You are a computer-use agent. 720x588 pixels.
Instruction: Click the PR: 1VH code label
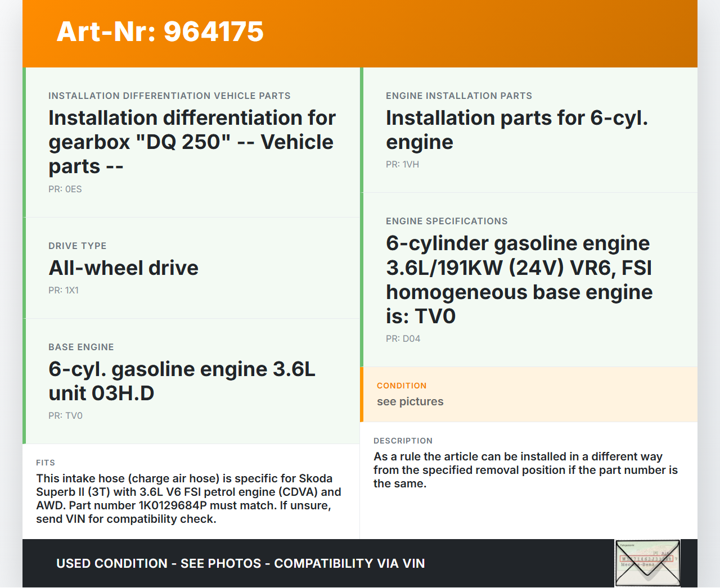coord(402,165)
